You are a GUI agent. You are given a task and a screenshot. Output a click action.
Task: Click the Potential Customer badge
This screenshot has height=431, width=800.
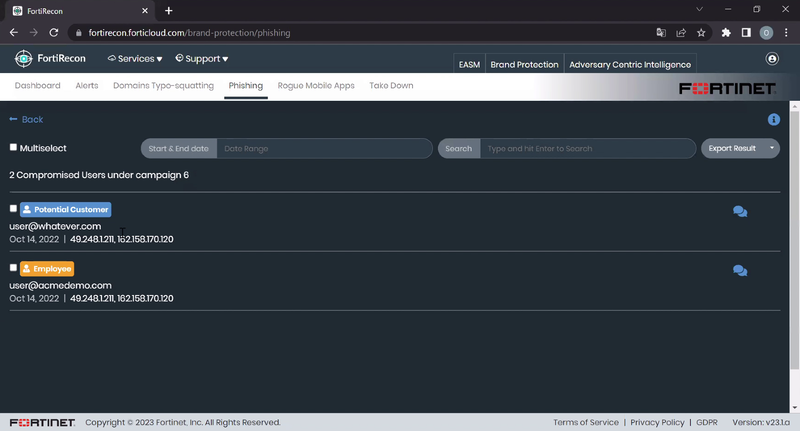pyautogui.click(x=66, y=210)
